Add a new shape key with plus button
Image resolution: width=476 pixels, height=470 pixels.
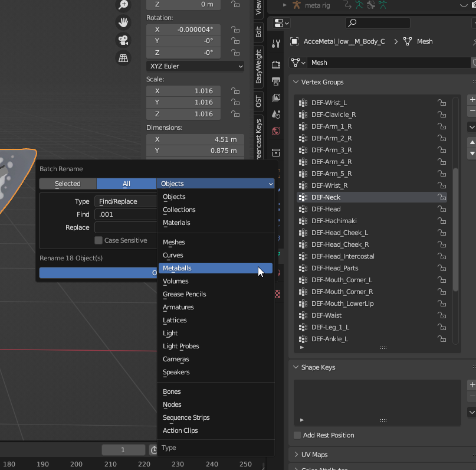472,385
